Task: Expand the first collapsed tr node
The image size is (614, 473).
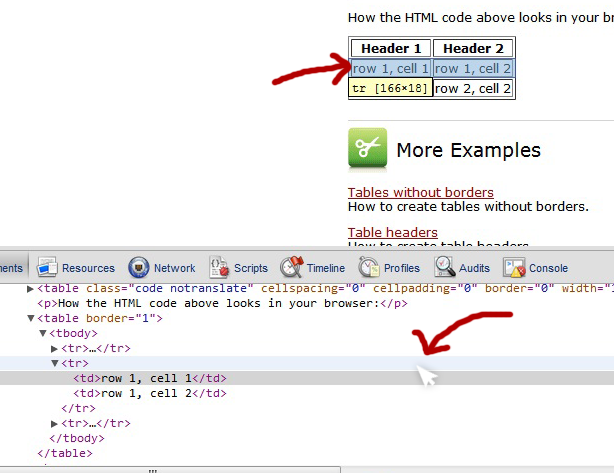Action: pyautogui.click(x=54, y=348)
